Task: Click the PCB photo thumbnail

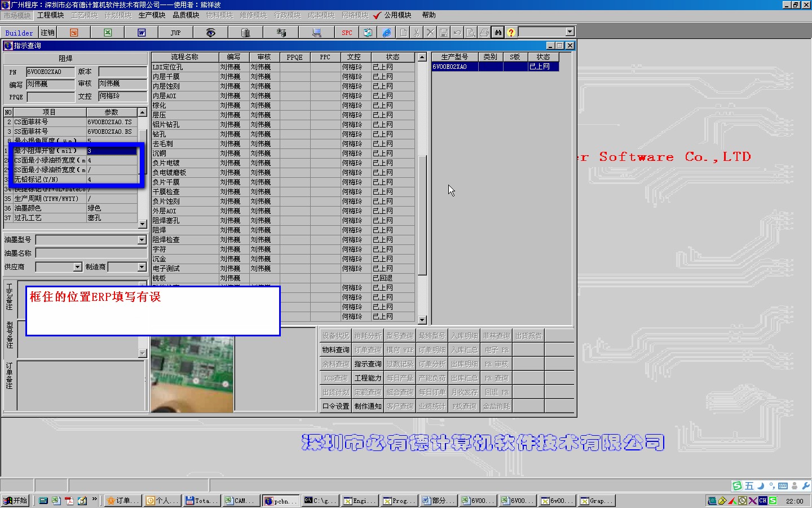Action: 192,374
